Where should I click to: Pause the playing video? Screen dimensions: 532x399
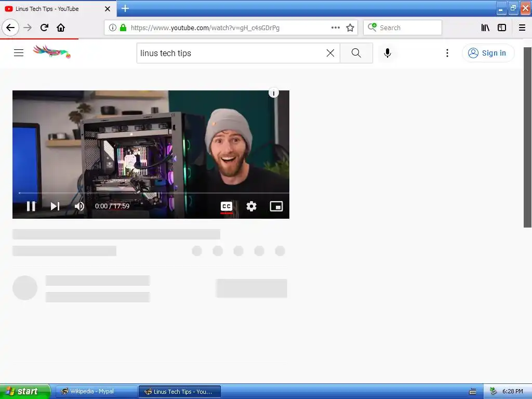[31, 206]
